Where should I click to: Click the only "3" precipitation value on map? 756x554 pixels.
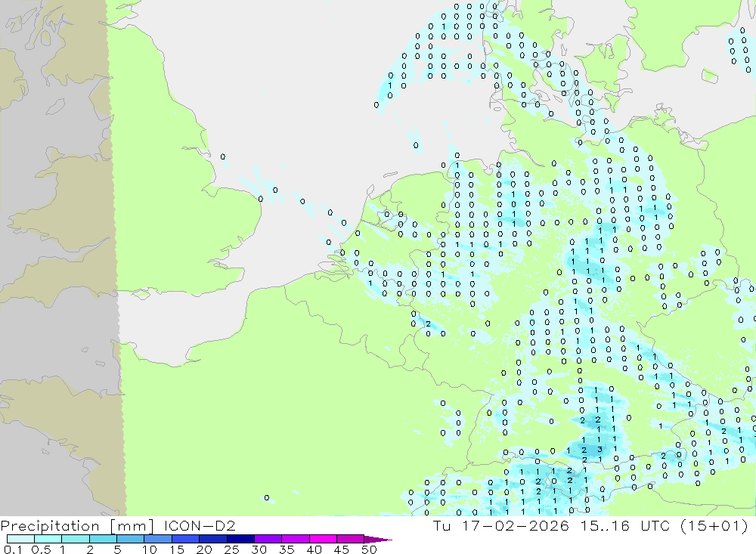pyautogui.click(x=600, y=450)
